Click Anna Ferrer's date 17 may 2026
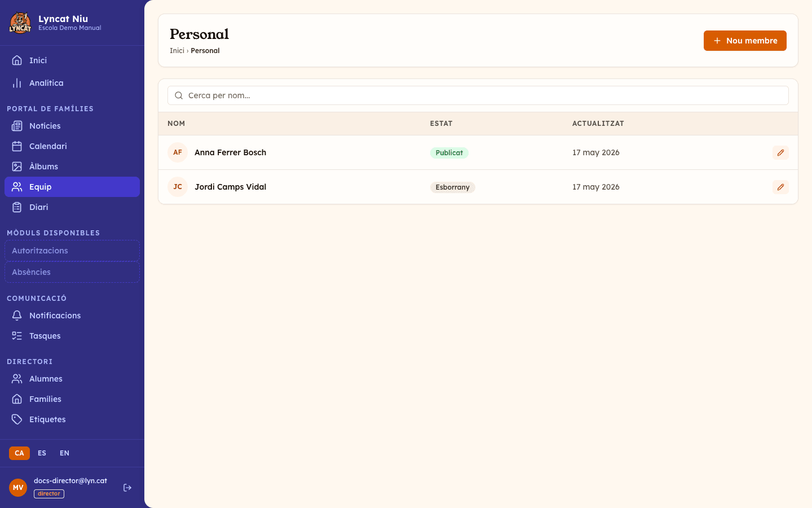Screen dimensions: 812x508 coord(595,152)
